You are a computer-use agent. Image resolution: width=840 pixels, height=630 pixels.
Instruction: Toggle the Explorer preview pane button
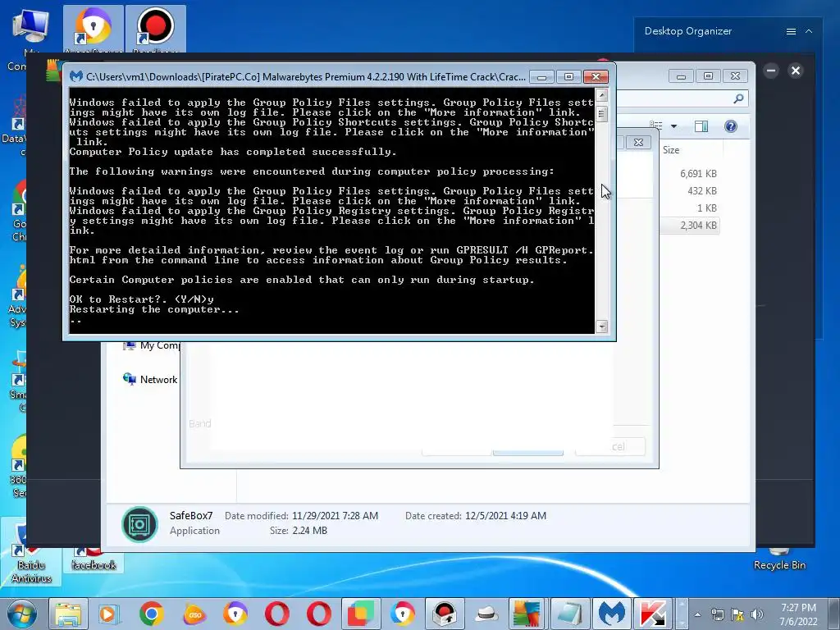pyautogui.click(x=701, y=126)
